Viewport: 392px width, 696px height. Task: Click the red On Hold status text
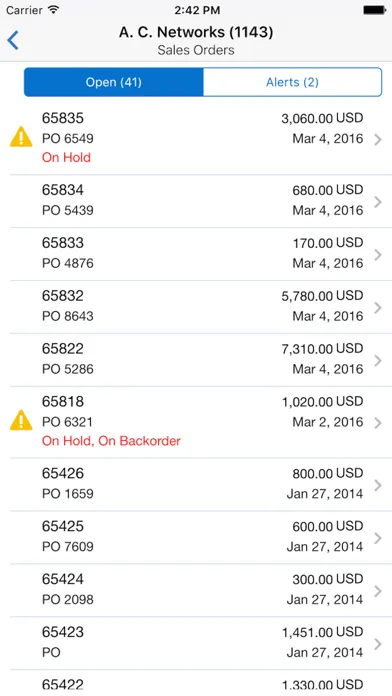[x=66, y=158]
